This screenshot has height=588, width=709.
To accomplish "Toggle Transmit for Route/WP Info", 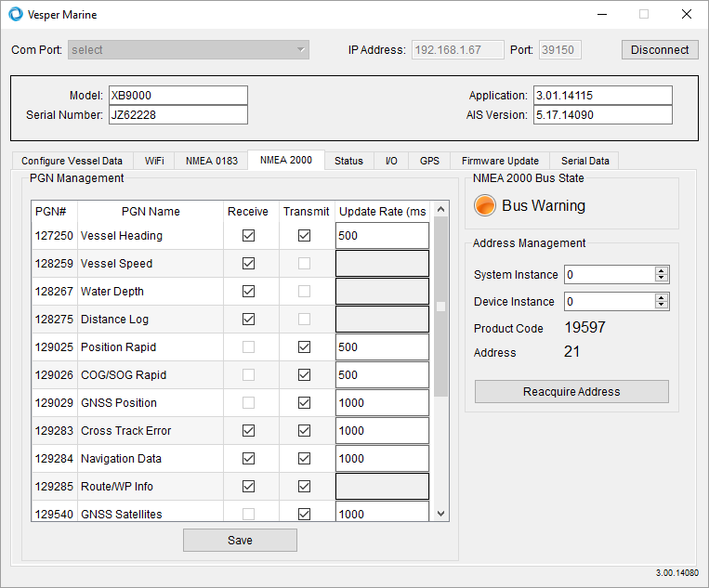I will [304, 487].
